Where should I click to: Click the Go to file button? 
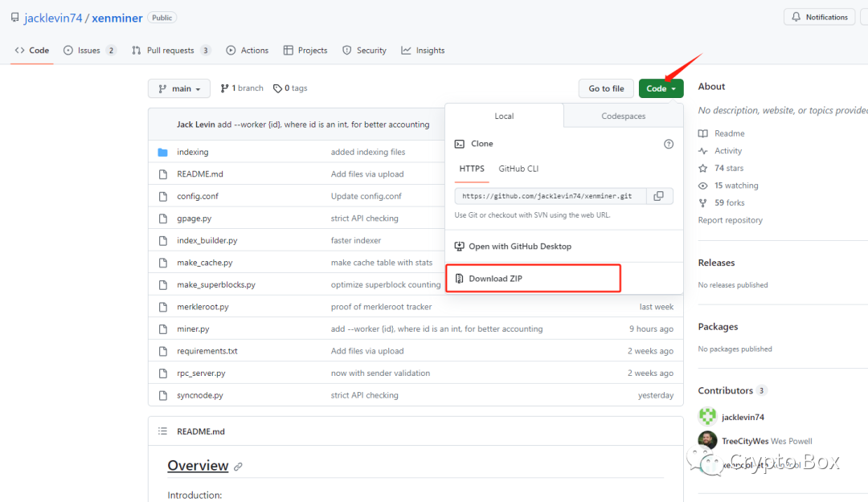pos(606,88)
